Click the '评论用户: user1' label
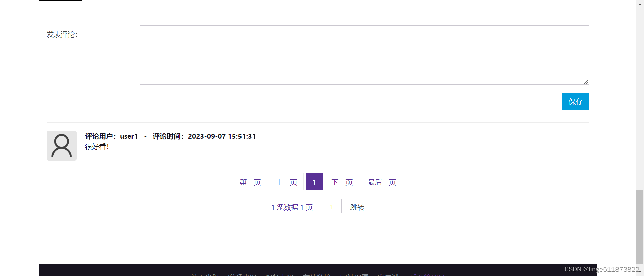 coord(111,136)
